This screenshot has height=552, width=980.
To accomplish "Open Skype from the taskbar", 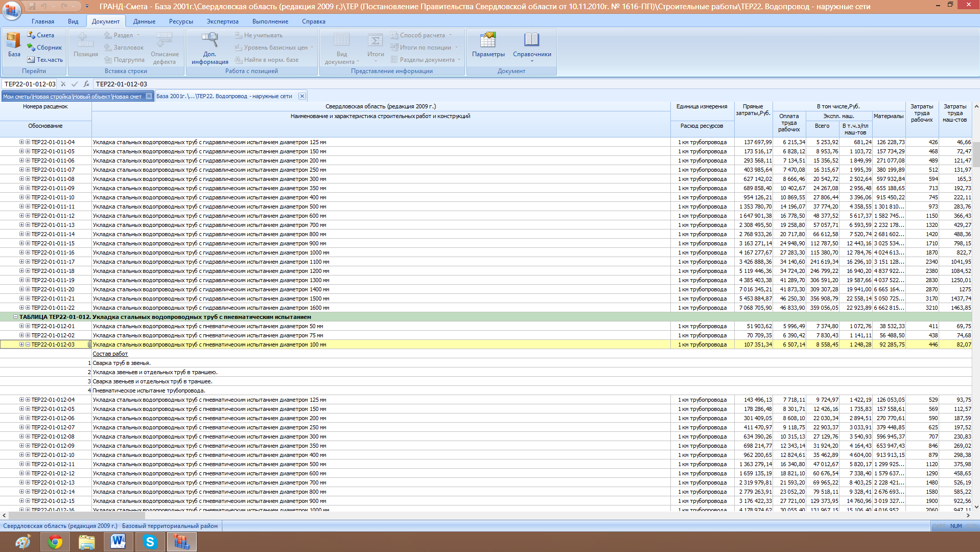I will coord(150,542).
